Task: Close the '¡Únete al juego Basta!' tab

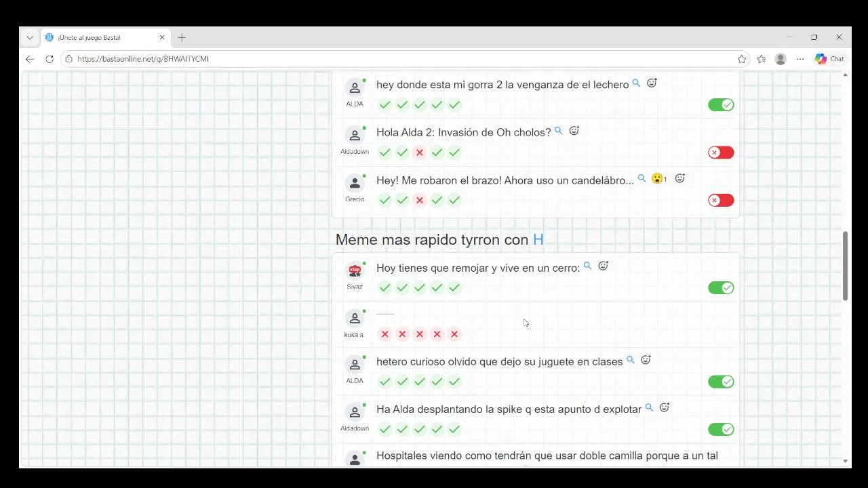Action: [162, 37]
